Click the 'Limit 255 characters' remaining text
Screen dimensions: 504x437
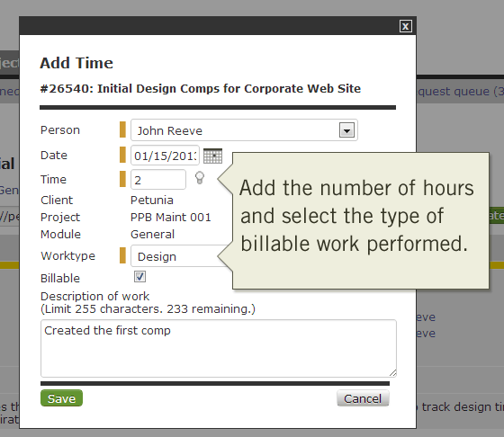(148, 309)
